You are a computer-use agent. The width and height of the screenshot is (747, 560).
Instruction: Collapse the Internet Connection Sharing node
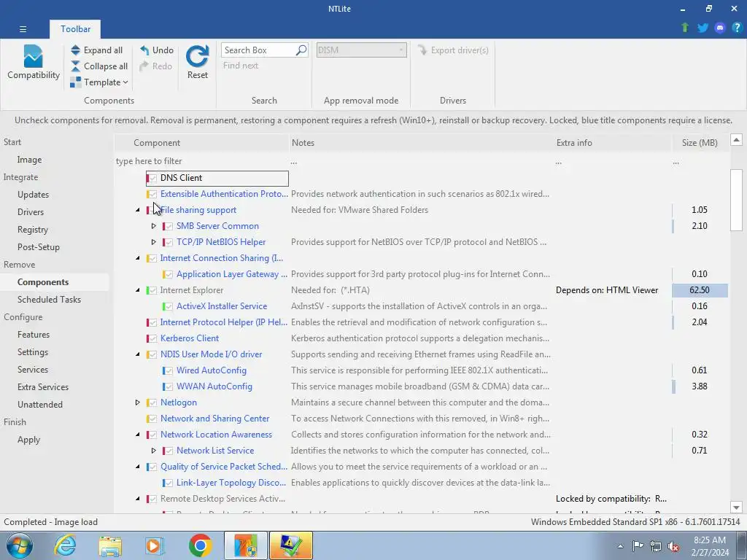138,258
